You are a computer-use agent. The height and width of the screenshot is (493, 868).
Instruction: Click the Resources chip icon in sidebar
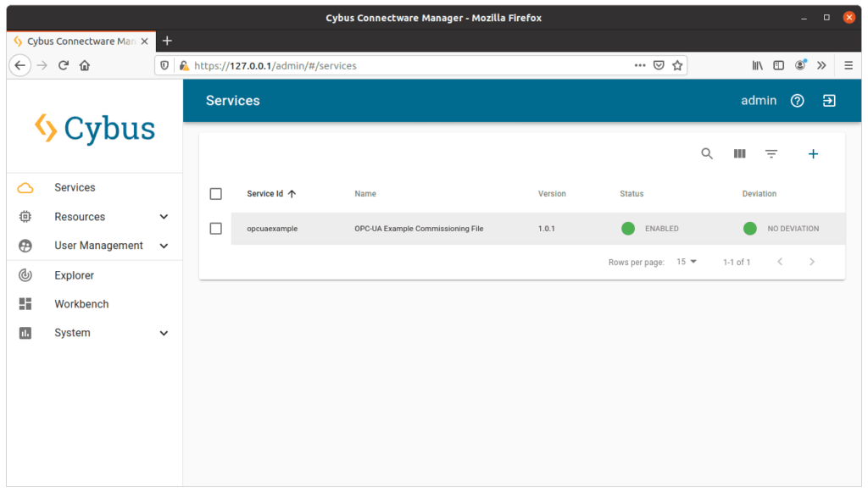25,217
